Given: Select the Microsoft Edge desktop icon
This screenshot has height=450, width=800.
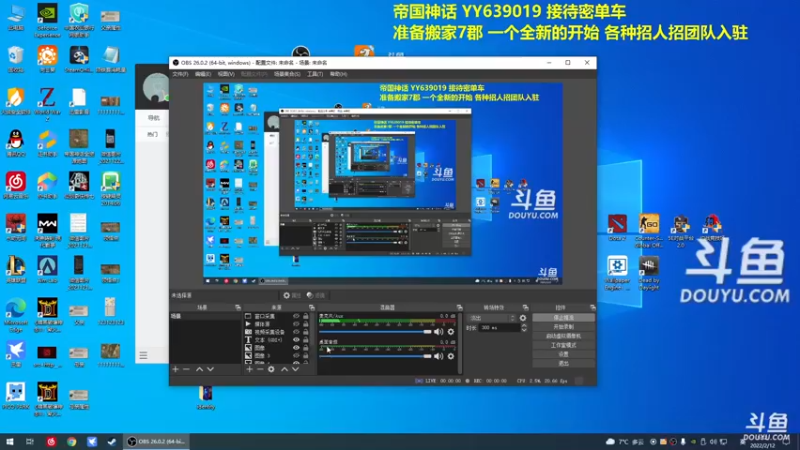Looking at the screenshot, I should point(16,315).
